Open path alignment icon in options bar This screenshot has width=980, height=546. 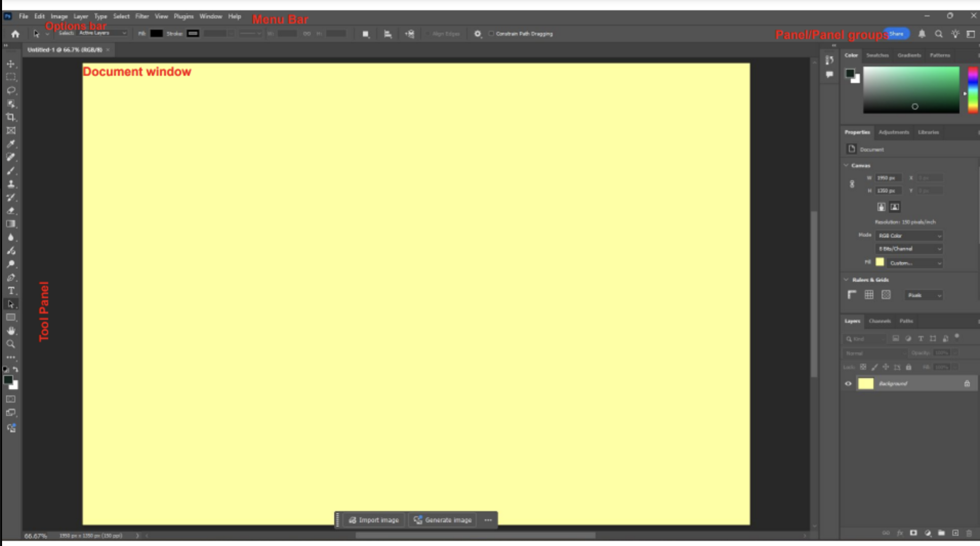point(388,34)
